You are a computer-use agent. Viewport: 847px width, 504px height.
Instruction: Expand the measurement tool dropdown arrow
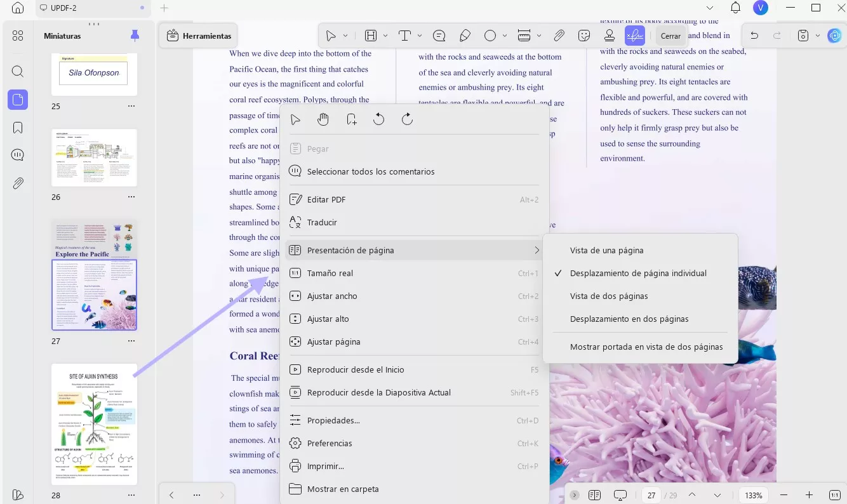click(x=539, y=36)
